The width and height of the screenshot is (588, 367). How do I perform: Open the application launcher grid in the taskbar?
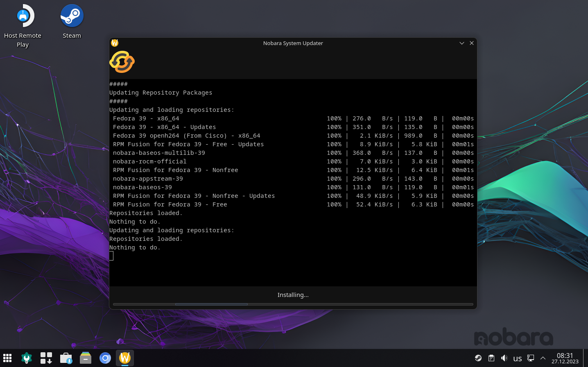7,358
